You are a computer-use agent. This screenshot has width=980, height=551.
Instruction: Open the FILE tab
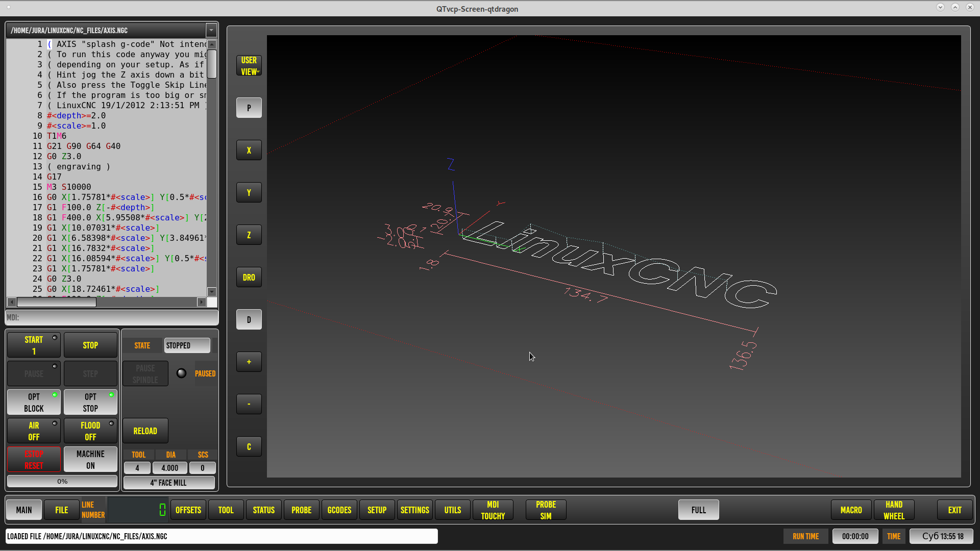62,510
